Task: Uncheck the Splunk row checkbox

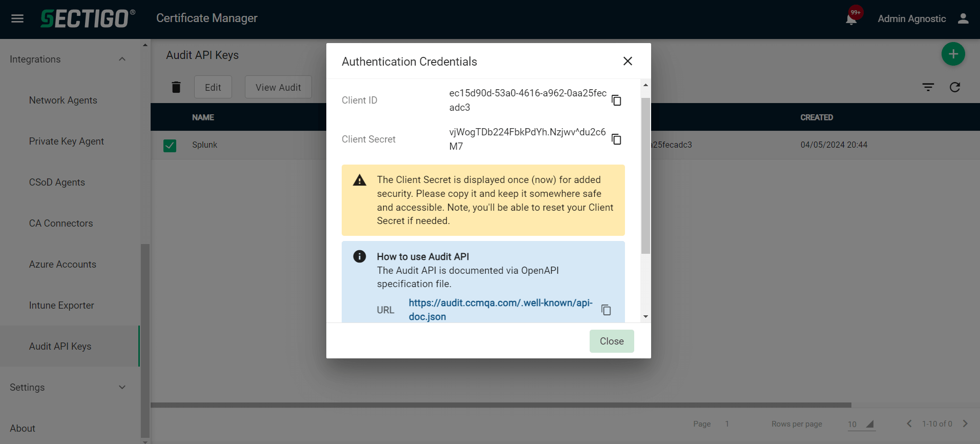Action: pyautogui.click(x=170, y=146)
